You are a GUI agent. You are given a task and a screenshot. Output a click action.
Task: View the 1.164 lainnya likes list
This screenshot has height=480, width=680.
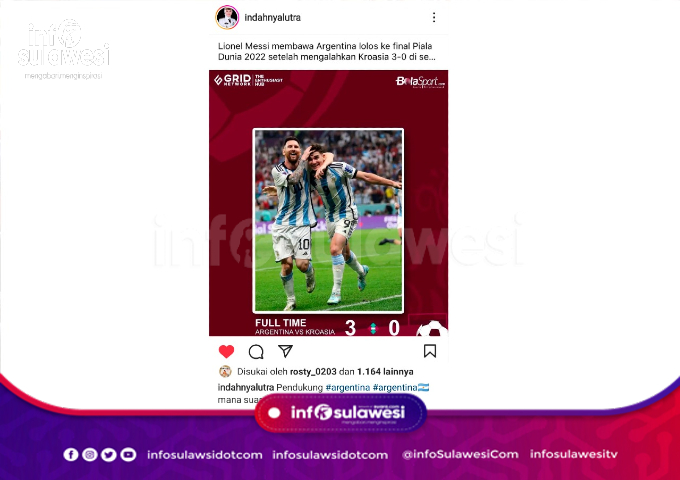(385, 372)
